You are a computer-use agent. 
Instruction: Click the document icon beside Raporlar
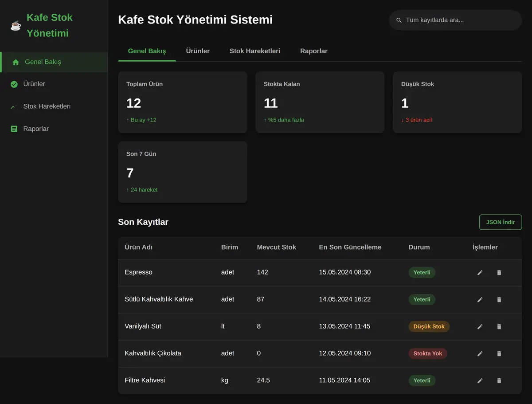[x=14, y=129]
